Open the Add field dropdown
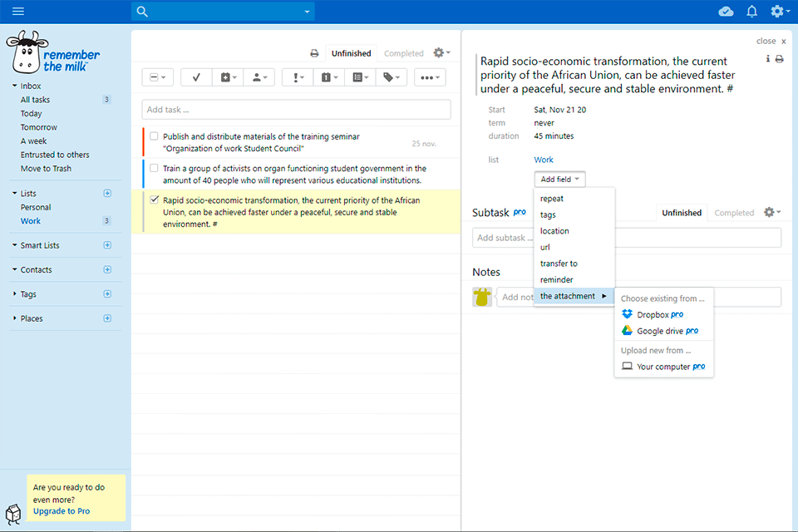Viewport: 798px width, 532px height. pos(561,180)
